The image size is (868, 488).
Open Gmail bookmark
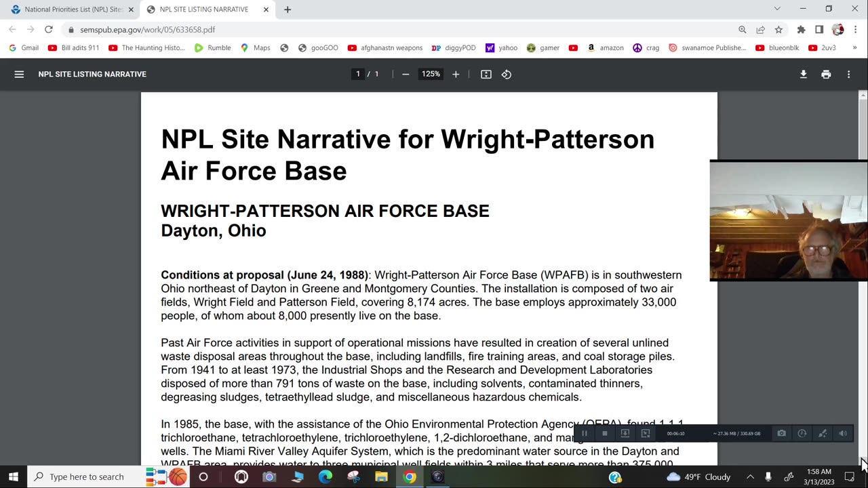(24, 47)
